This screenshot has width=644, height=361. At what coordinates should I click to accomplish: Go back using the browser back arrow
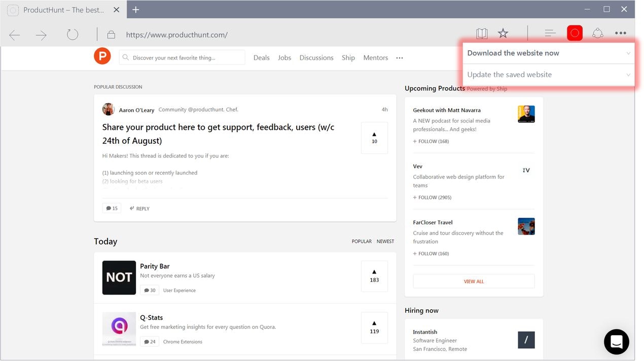(x=15, y=35)
